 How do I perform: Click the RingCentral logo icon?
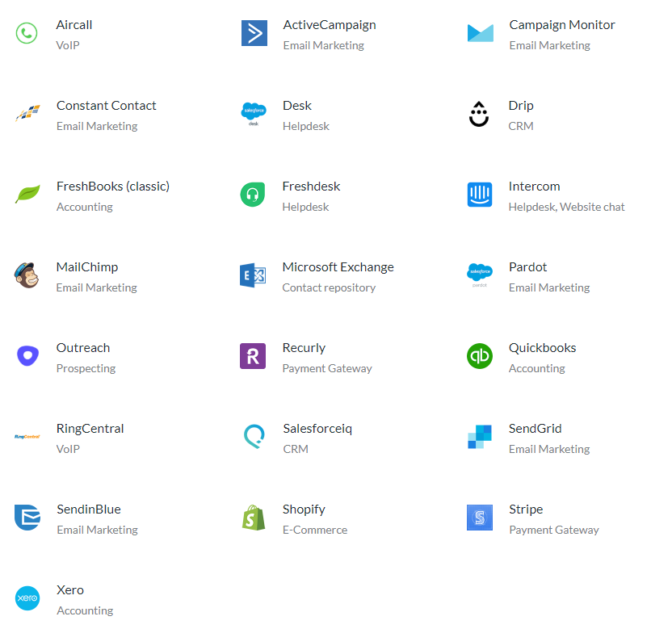[x=27, y=437]
